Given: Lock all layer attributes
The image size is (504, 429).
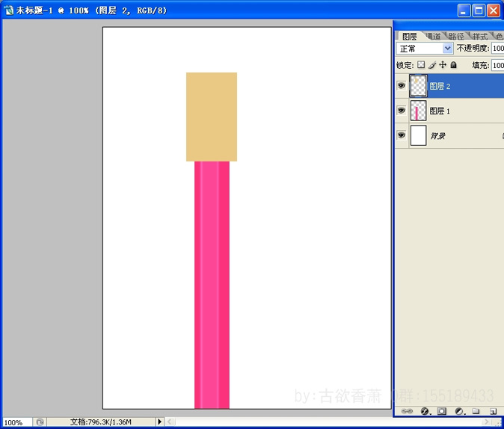Looking at the screenshot, I should point(454,65).
